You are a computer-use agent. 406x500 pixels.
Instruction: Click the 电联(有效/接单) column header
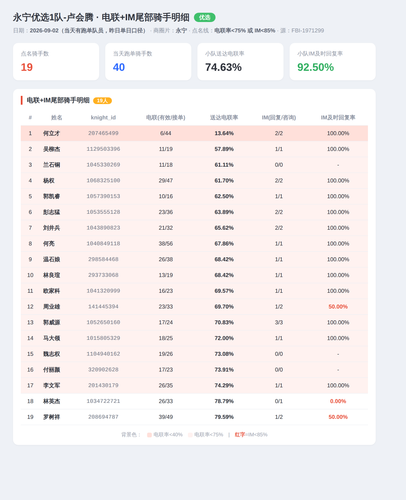point(166,117)
